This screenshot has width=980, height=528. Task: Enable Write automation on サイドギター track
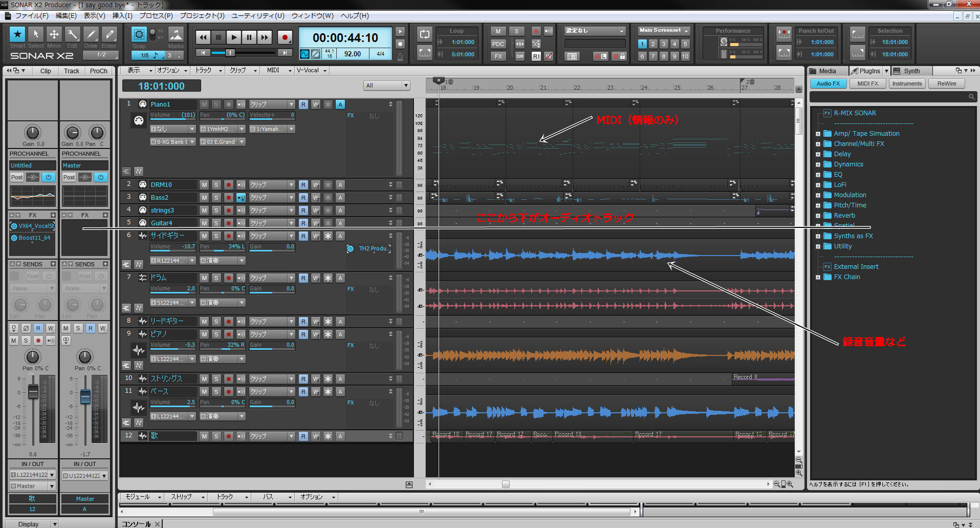point(316,236)
